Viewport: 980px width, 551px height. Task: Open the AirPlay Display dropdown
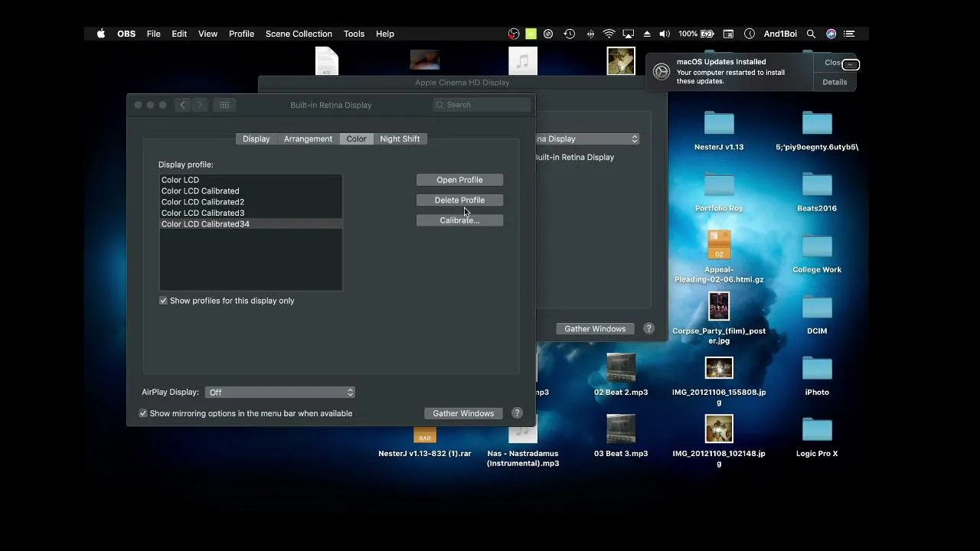(x=279, y=392)
